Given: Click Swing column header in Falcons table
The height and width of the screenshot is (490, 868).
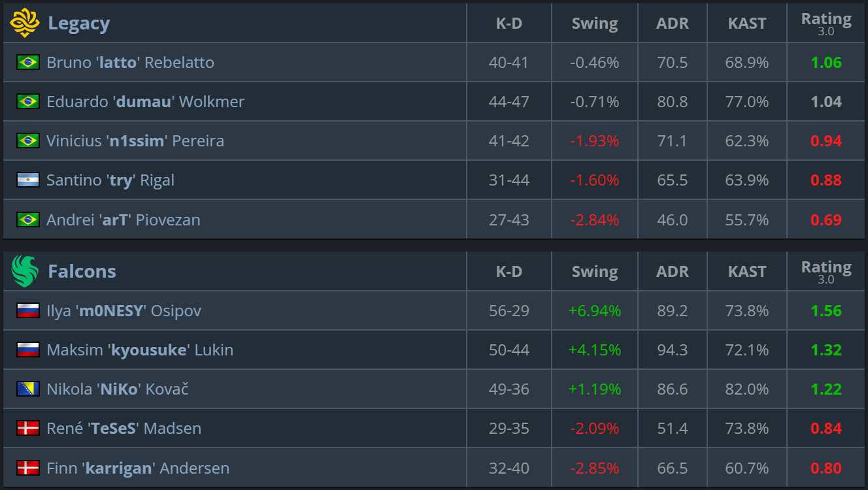Looking at the screenshot, I should 595,271.
